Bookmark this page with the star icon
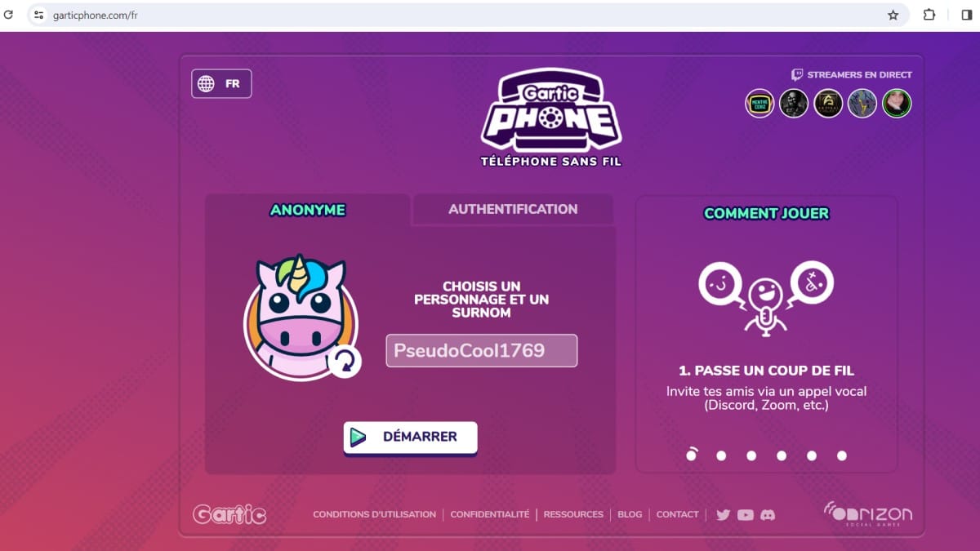980x551 pixels. (893, 15)
